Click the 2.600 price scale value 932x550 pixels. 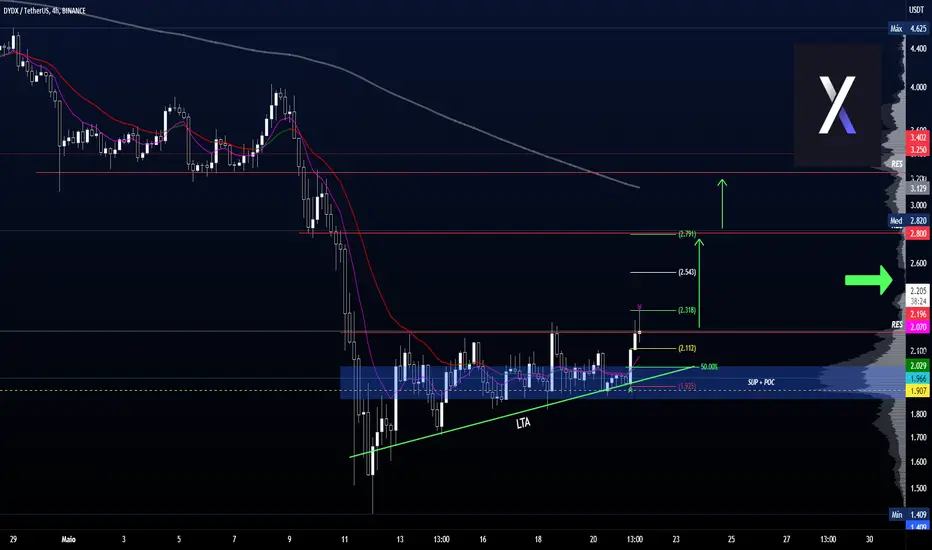(x=918, y=263)
